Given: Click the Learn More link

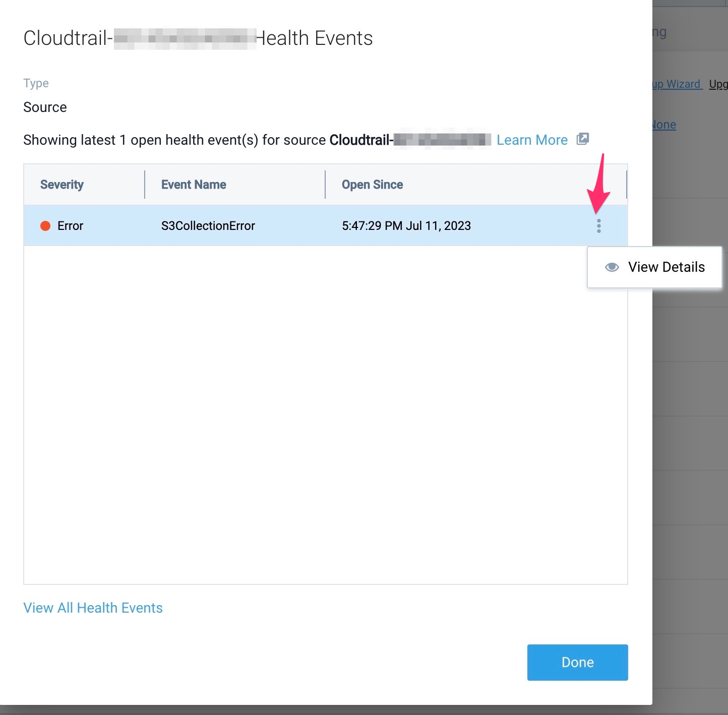Looking at the screenshot, I should pyautogui.click(x=532, y=140).
